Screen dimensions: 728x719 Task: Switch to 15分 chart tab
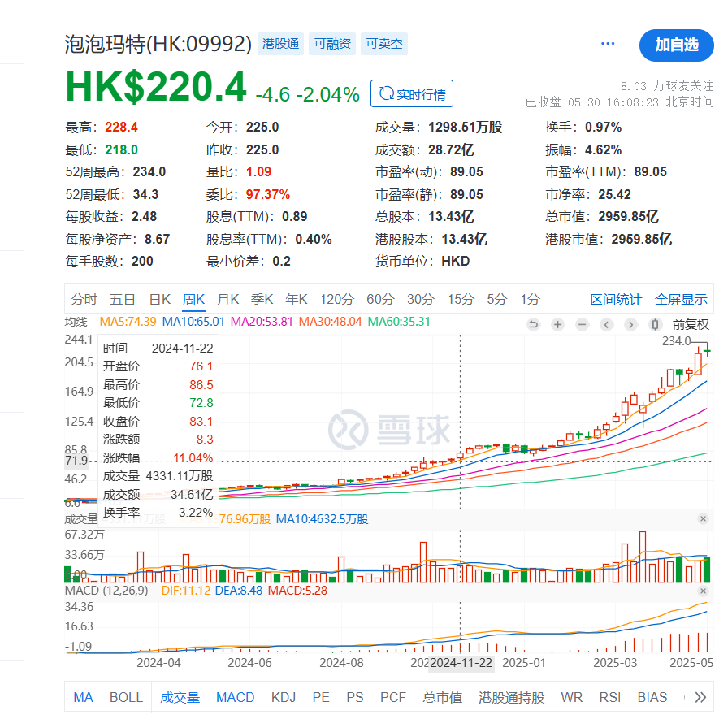click(461, 300)
